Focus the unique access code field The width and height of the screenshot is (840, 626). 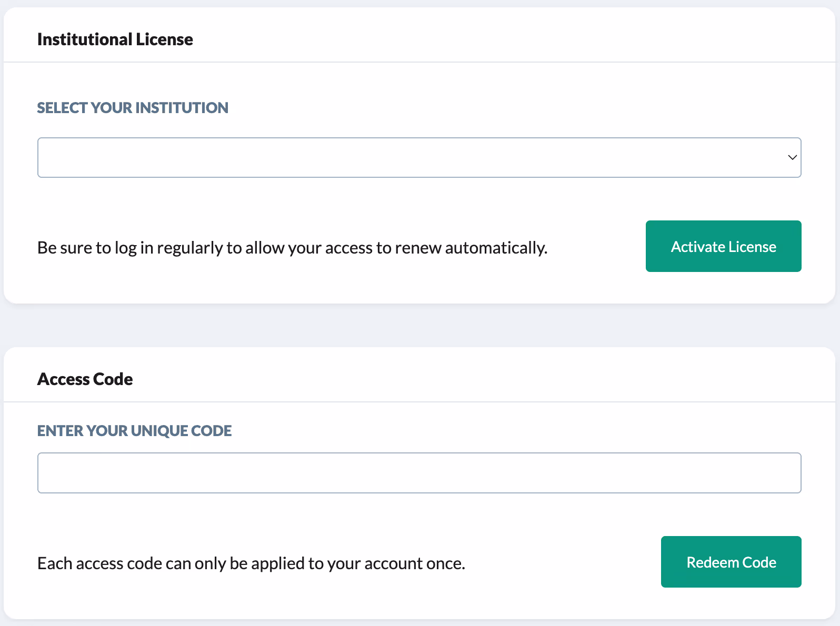point(419,473)
